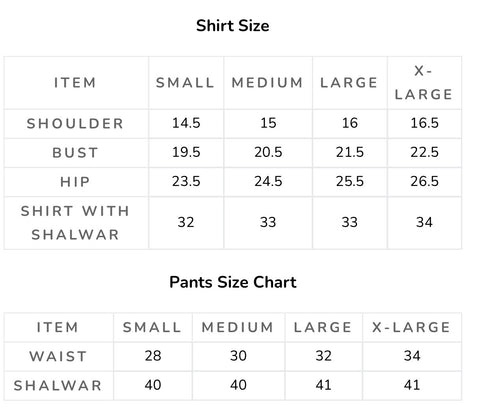
Task: Click the SHIRT WITH SHALWAR row label
Action: pos(75,223)
